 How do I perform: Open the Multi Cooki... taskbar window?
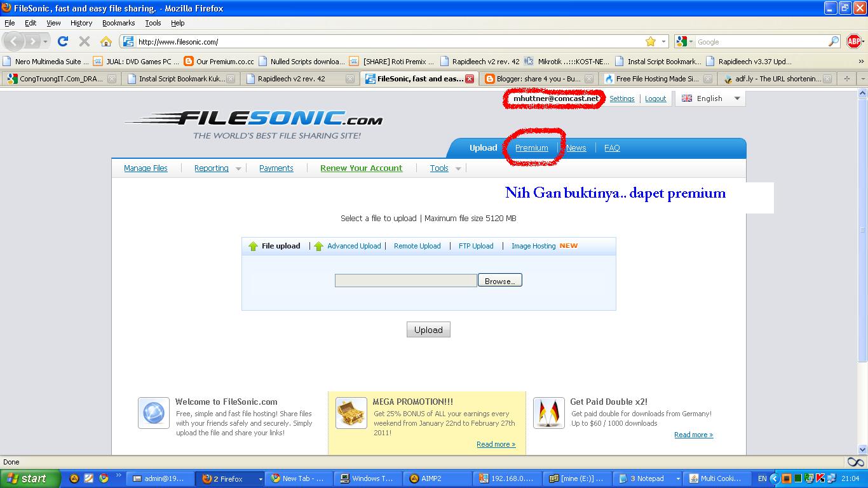pos(719,478)
